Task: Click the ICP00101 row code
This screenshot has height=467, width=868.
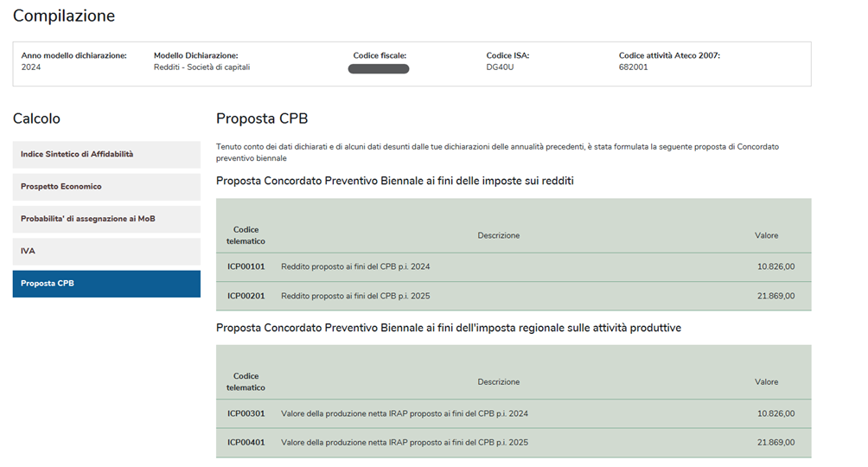Action: pyautogui.click(x=246, y=266)
